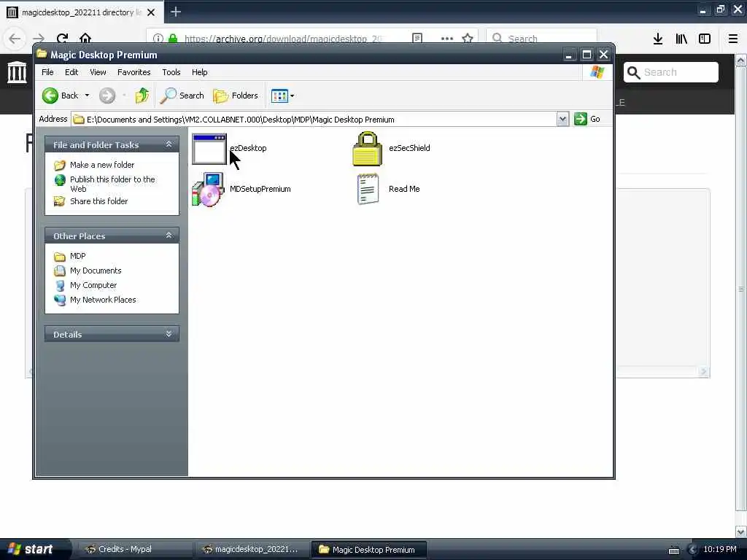This screenshot has height=560, width=747.
Task: Select the ezSecShield padlock icon
Action: (x=367, y=149)
